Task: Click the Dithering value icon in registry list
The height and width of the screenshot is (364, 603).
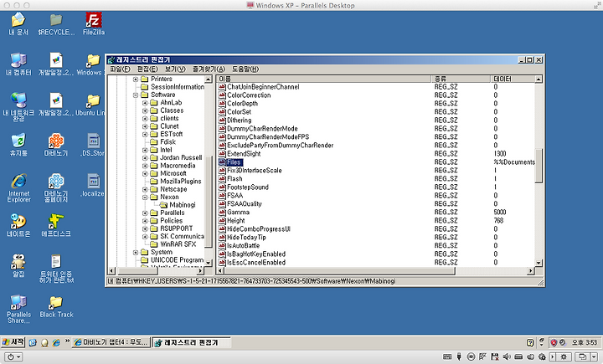Action: pyautogui.click(x=222, y=120)
